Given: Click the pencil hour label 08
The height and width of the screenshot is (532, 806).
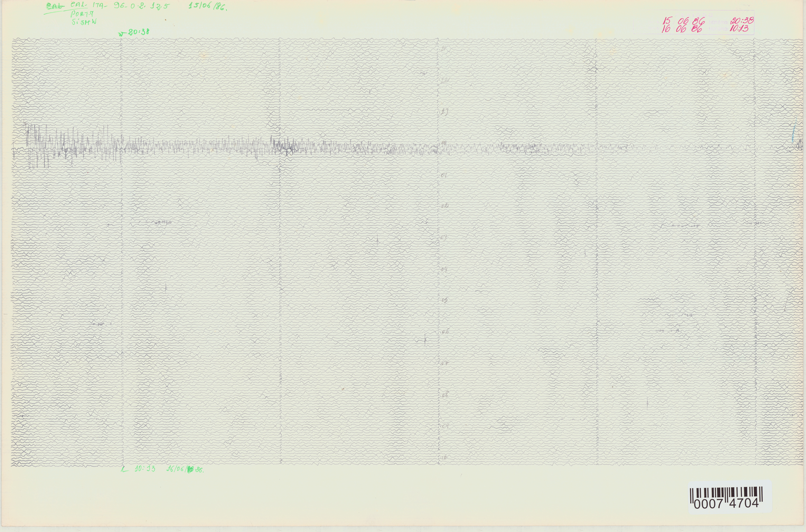Looking at the screenshot, I should pos(445,395).
